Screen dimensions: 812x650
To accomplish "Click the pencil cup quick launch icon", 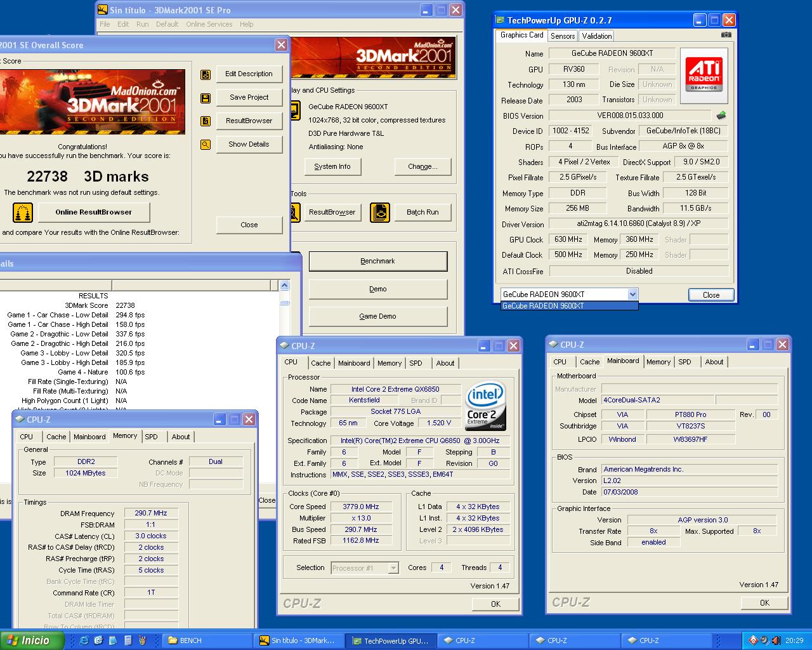I will (x=142, y=640).
